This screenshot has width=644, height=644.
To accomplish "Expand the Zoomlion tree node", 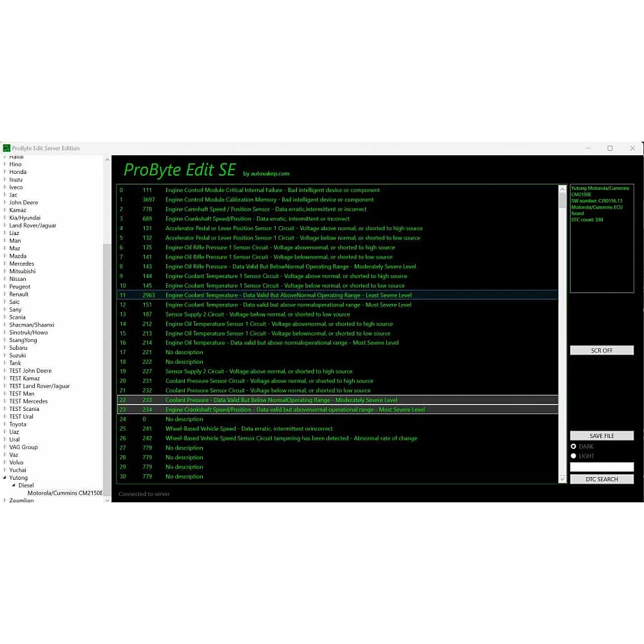I will [5, 500].
